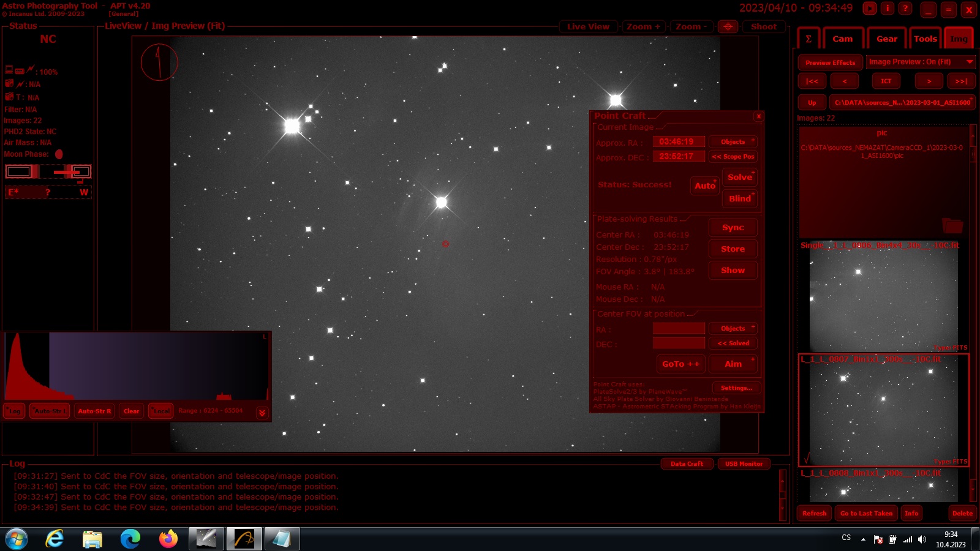Switch to the Gear tab
980x551 pixels.
[x=886, y=39]
